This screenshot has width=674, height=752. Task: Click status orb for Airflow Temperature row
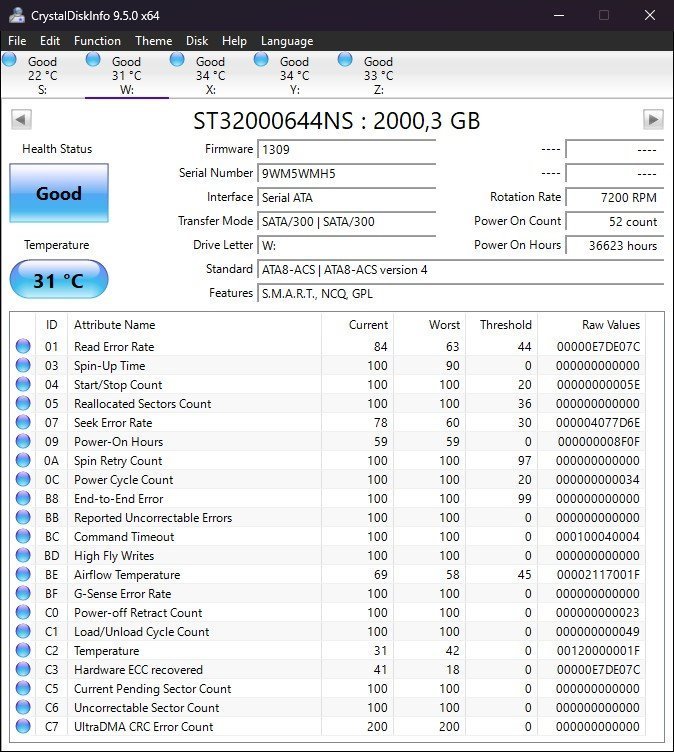pos(23,575)
